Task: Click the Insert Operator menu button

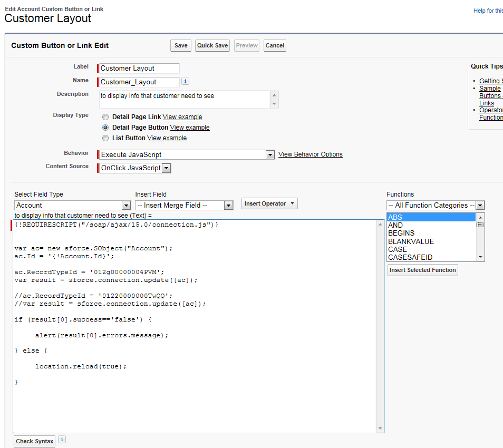Action: (270, 203)
